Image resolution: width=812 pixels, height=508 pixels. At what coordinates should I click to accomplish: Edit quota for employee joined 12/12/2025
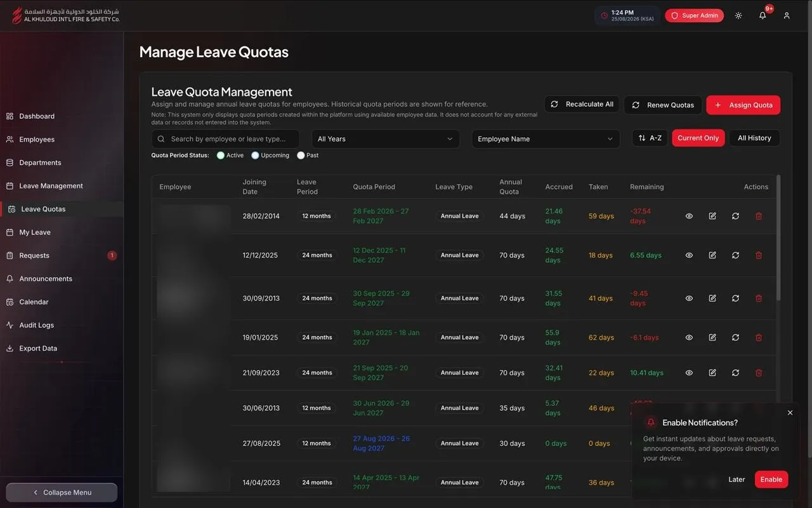coord(712,255)
